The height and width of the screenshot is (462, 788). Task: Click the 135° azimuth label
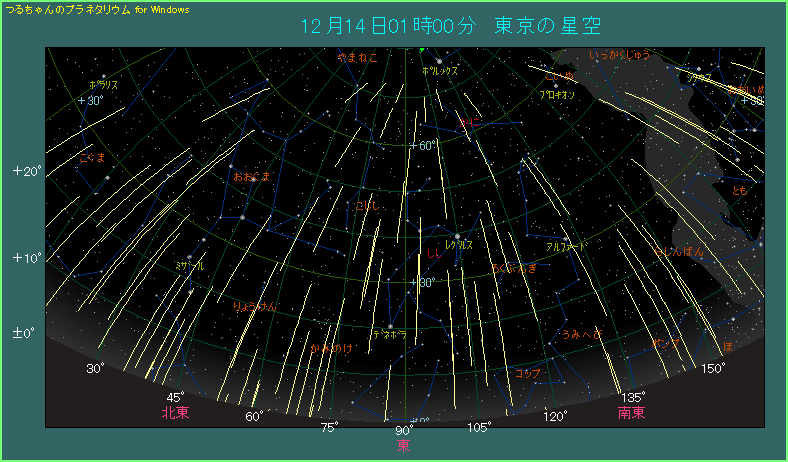632,396
